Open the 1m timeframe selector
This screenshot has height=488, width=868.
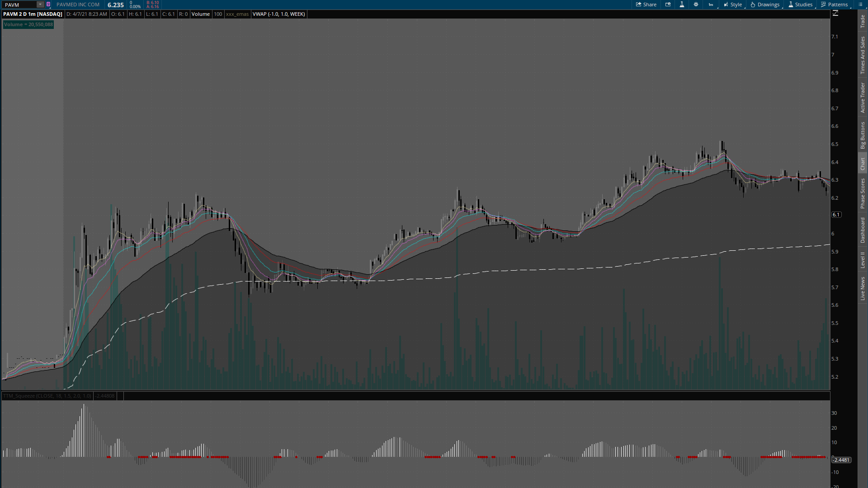point(711,5)
